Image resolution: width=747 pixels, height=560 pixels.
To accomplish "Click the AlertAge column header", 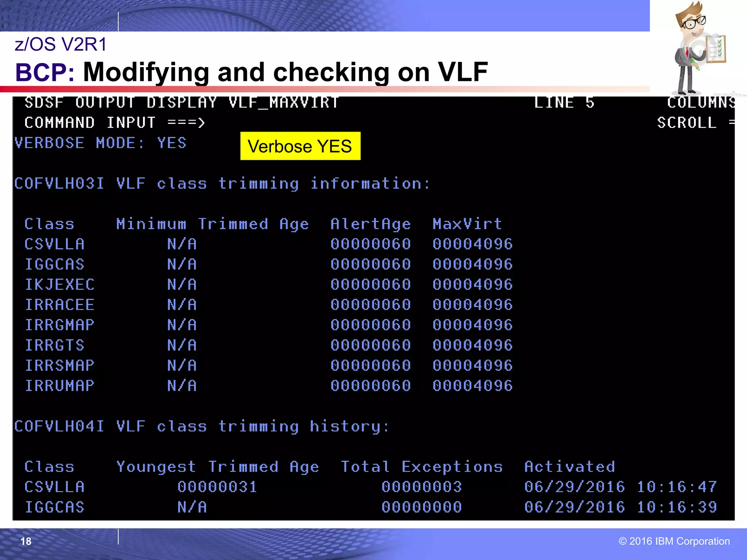I will tap(371, 224).
